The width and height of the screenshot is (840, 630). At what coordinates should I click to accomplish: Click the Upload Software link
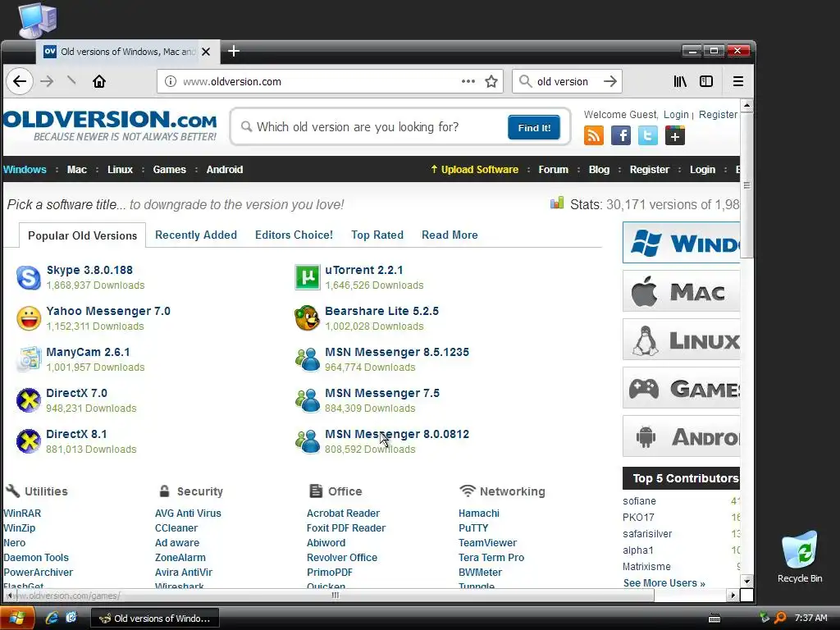475,169
